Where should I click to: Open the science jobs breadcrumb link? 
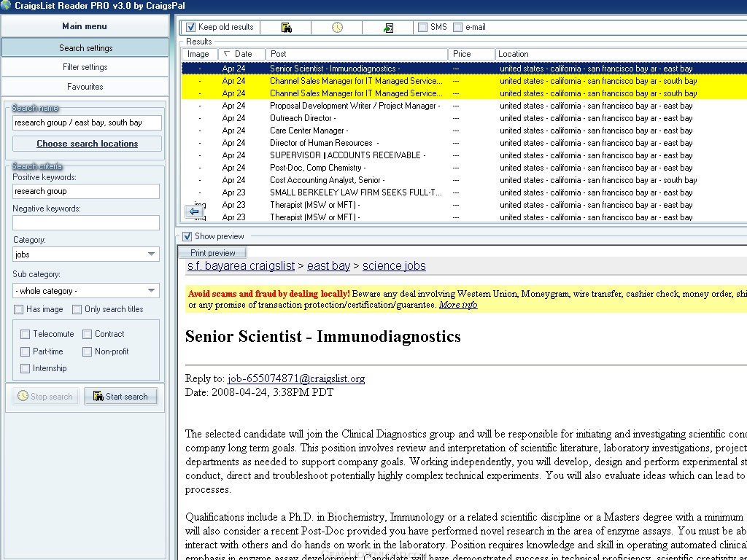tap(394, 266)
